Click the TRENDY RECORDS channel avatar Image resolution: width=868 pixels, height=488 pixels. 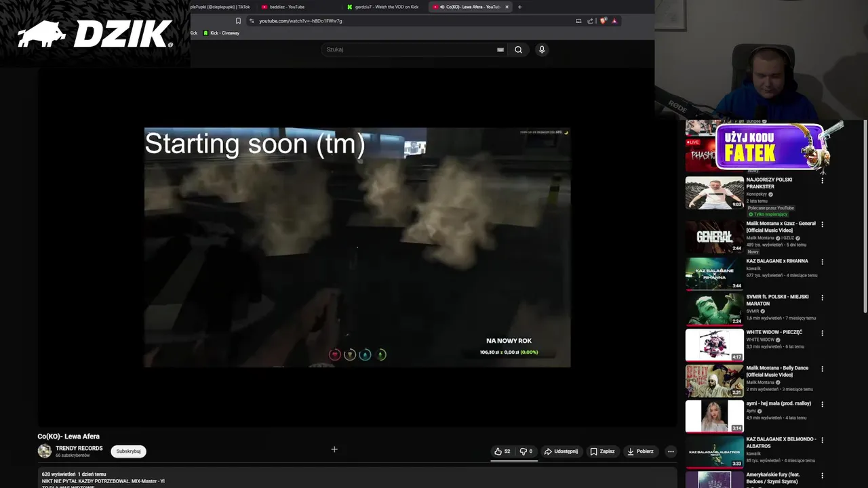45,451
